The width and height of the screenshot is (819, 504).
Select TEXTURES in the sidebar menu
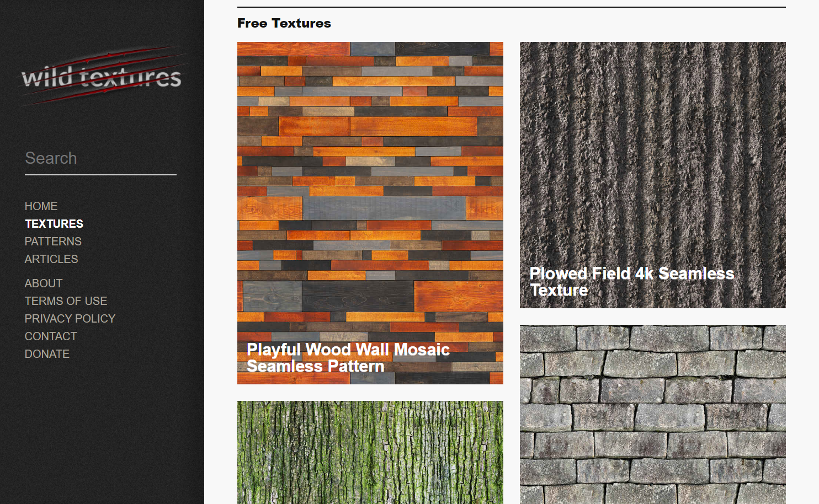point(54,224)
